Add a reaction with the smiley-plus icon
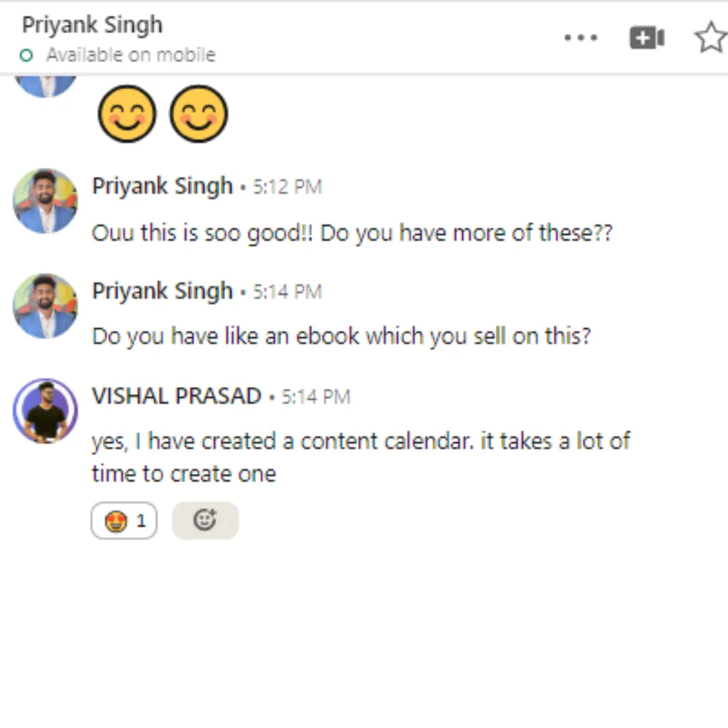Viewport: 728px width, 728px height. (205, 520)
